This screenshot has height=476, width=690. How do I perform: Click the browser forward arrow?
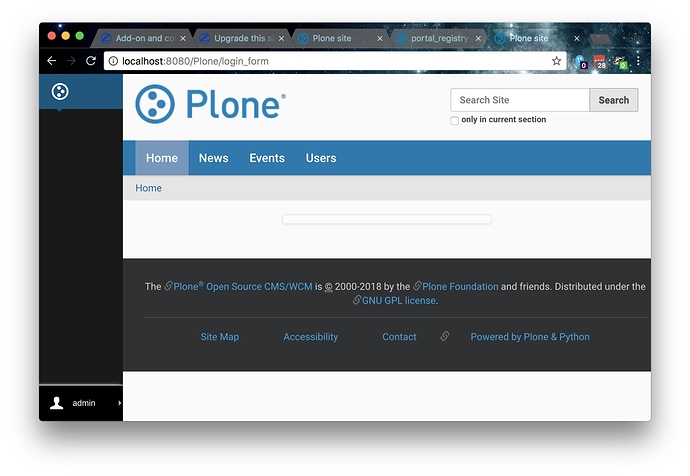71,61
